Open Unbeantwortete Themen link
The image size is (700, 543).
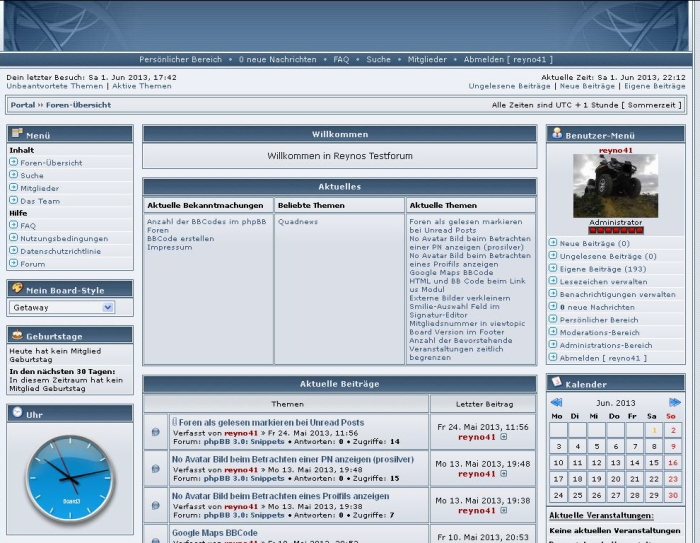54,86
